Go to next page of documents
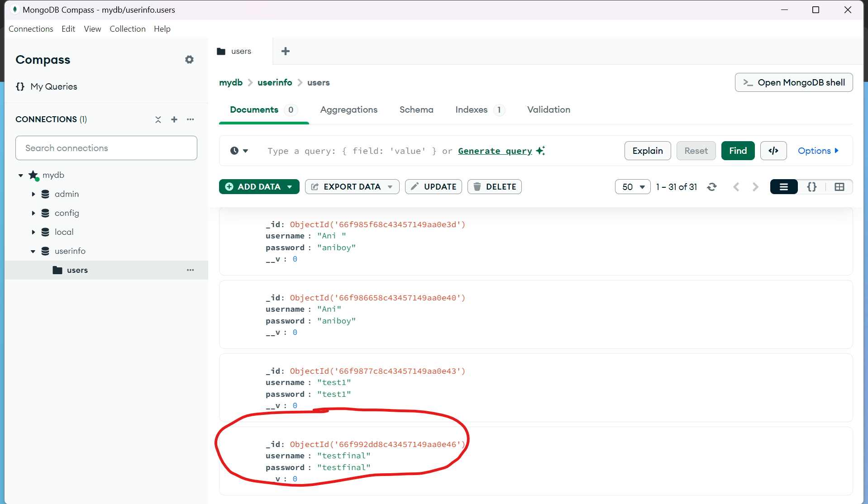 coord(755,187)
